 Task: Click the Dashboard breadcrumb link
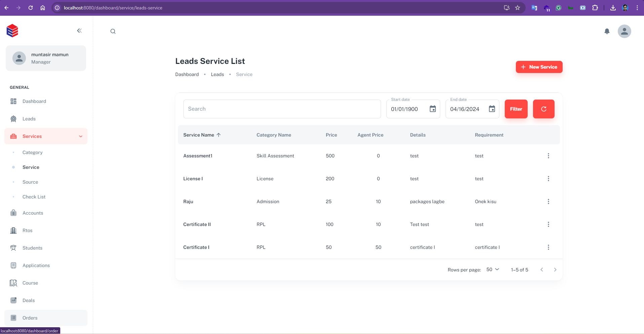(187, 74)
